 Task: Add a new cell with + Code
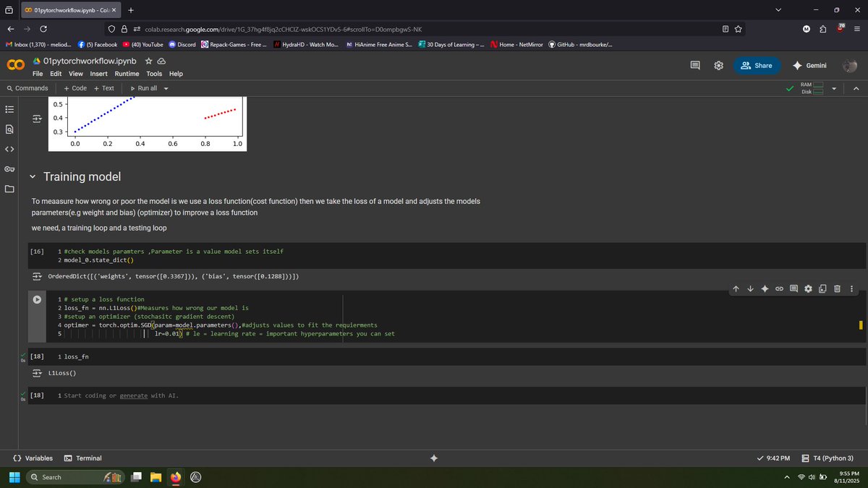(75, 88)
